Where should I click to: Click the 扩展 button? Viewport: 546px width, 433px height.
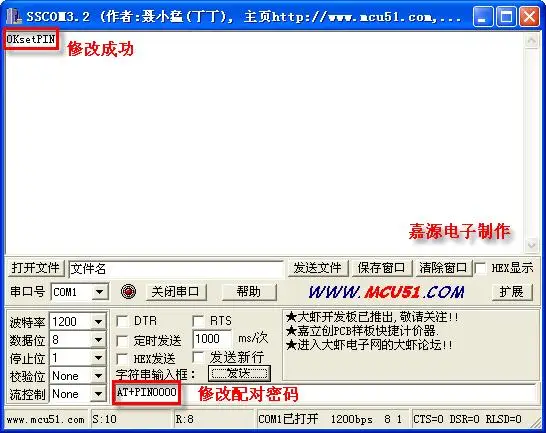(512, 292)
